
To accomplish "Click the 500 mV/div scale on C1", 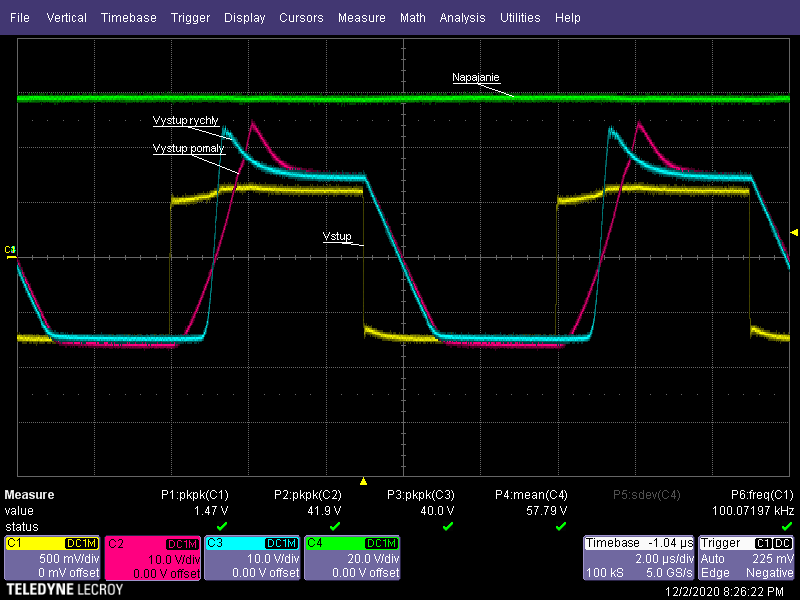I will pyautogui.click(x=69, y=559).
